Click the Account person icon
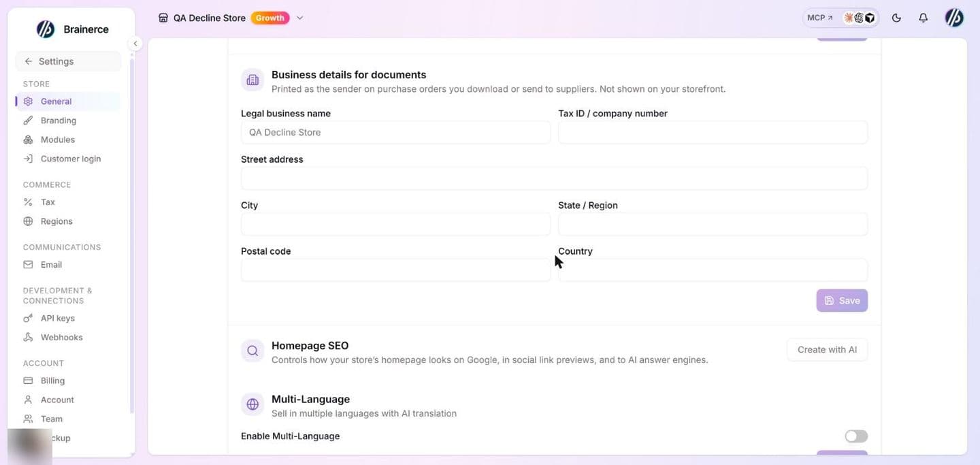This screenshot has width=980, height=465. pyautogui.click(x=28, y=400)
